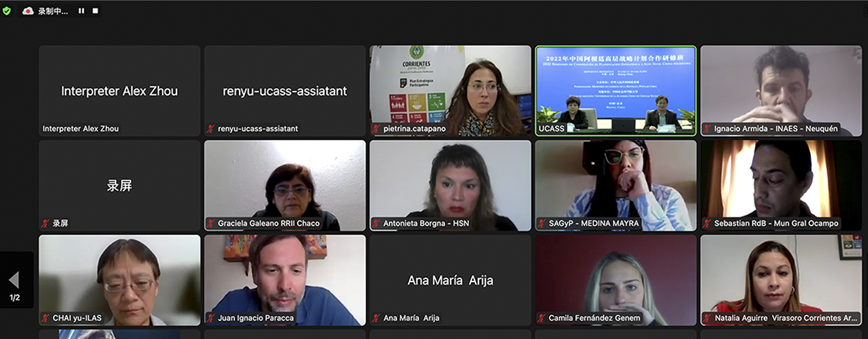Image resolution: width=868 pixels, height=339 pixels.
Task: Click the muted mic icon for Camila Fernández Genem
Action: pos(542,318)
